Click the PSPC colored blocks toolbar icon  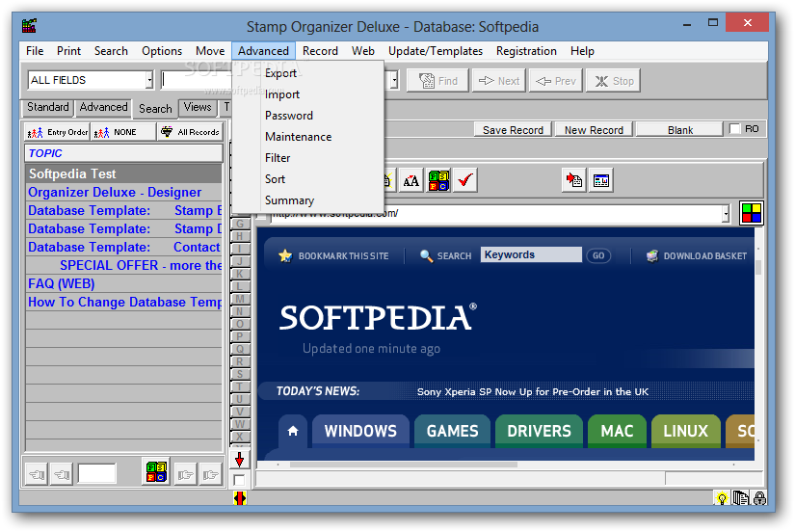pyautogui.click(x=438, y=180)
